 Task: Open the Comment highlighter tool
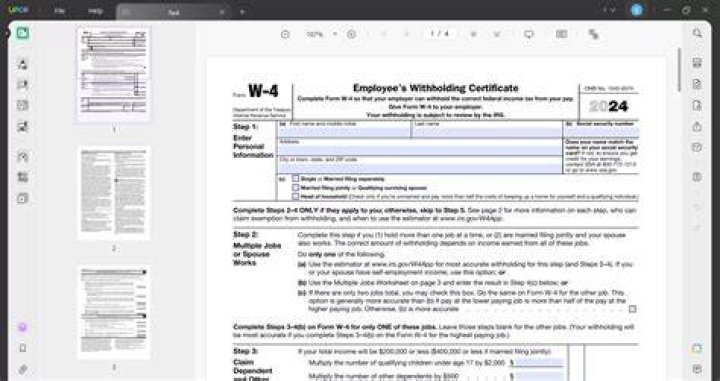pyautogui.click(x=22, y=64)
